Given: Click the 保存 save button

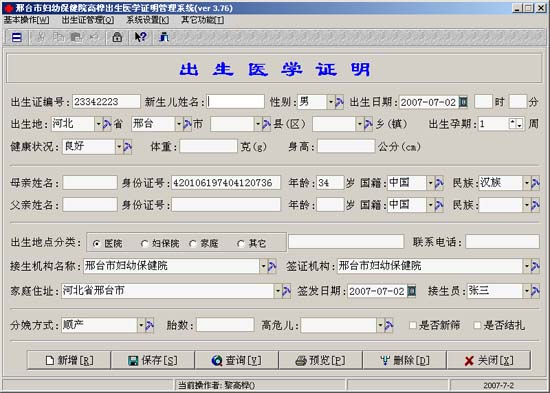Looking at the screenshot, I should [153, 360].
